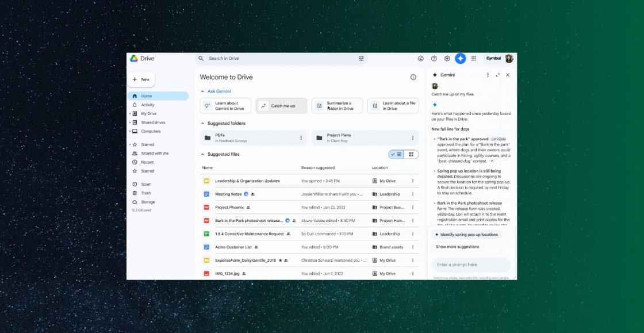Open the Acme Customer List file
The image size is (644, 333).
233,247
